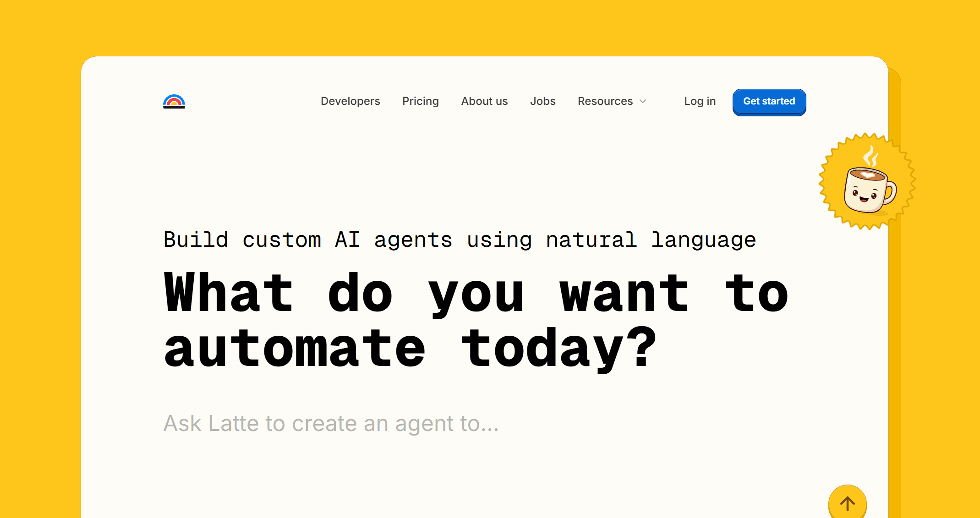
Task: Click the word 'Latte' in the placeholder
Action: click(233, 424)
